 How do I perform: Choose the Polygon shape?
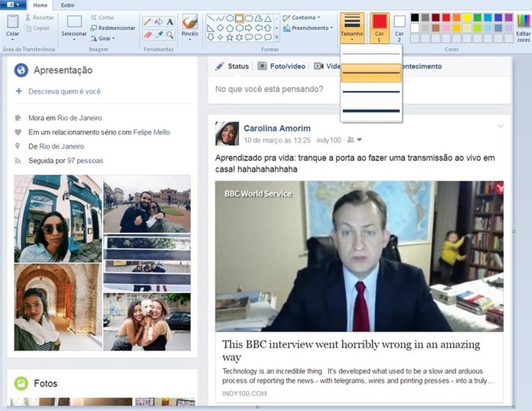258,18
